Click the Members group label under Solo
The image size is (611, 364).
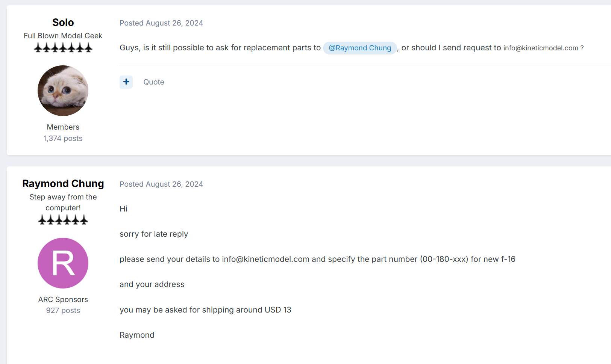coord(63,127)
